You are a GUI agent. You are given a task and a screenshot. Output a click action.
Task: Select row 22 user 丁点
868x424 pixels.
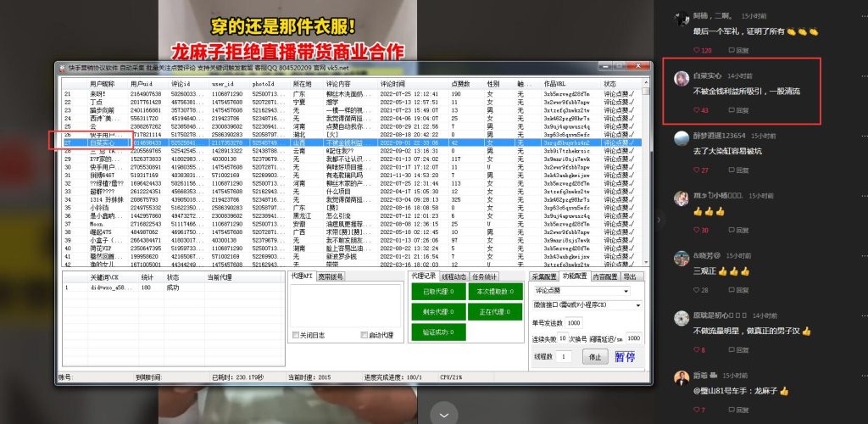point(352,103)
